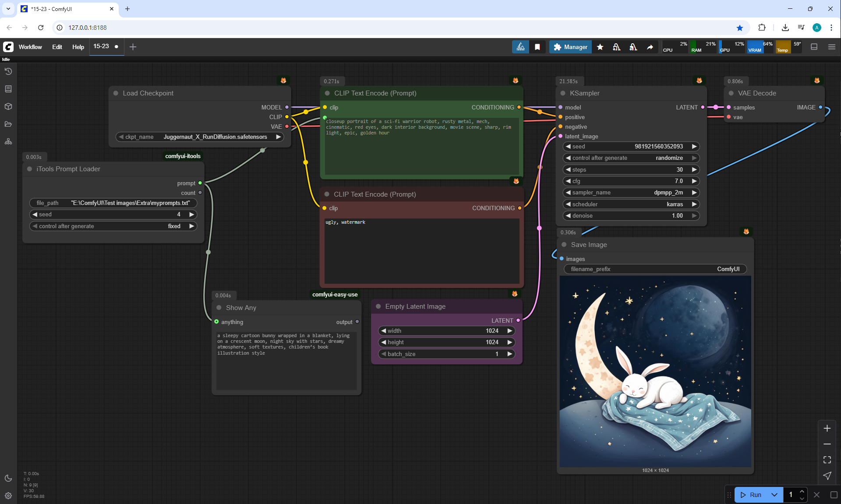Image resolution: width=841 pixels, height=504 pixels.
Task: Open the sampler_name dpmpp_2m dropdown
Action: (x=631, y=193)
